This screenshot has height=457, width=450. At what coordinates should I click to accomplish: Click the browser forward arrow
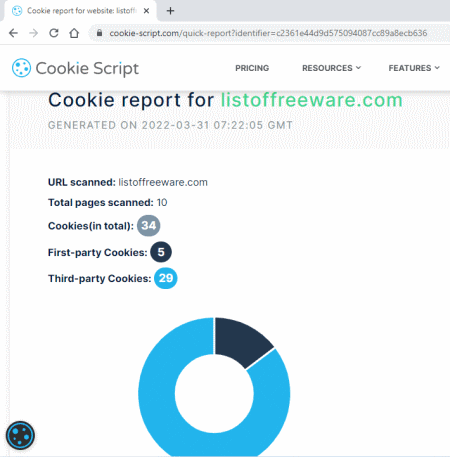click(x=33, y=33)
